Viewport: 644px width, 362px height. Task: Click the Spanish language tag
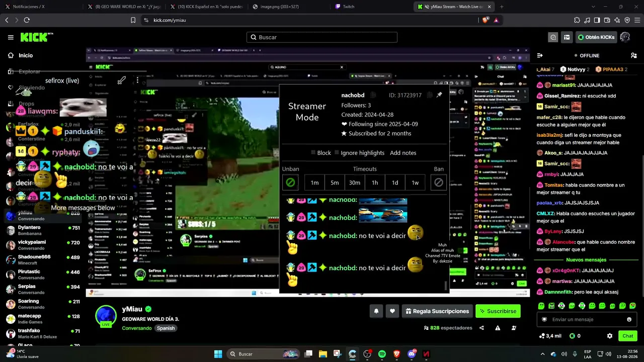166,328
